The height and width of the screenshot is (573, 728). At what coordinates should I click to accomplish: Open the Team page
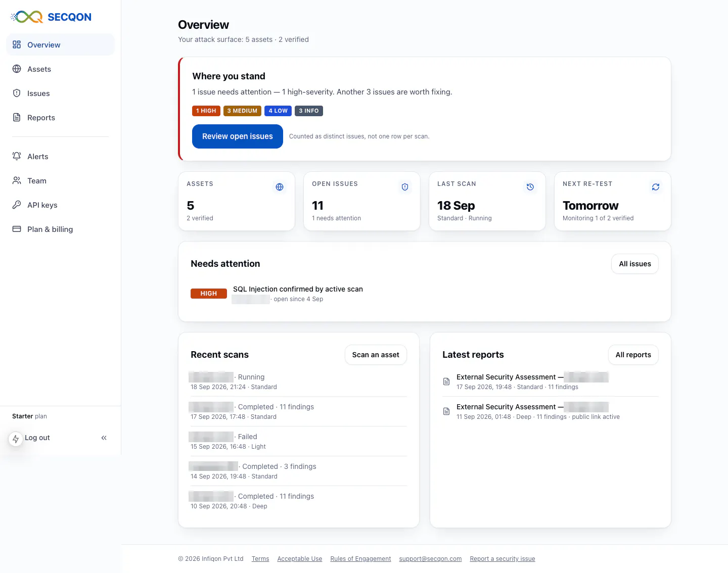[x=60, y=181]
